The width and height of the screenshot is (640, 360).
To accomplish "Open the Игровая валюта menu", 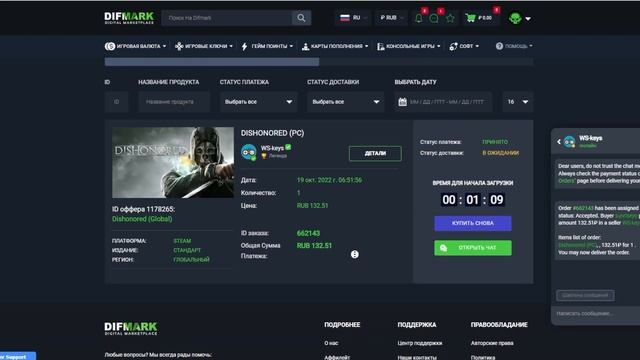I will tap(136, 46).
